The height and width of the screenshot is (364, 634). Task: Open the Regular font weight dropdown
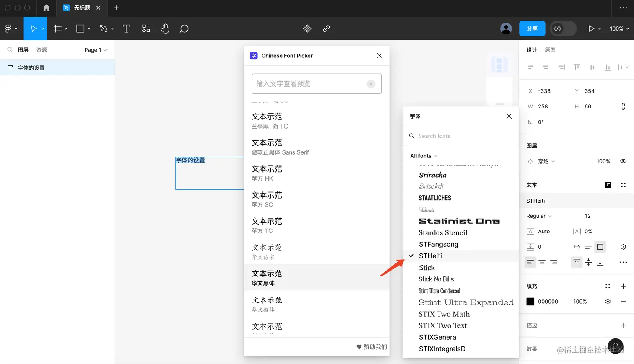coord(539,216)
